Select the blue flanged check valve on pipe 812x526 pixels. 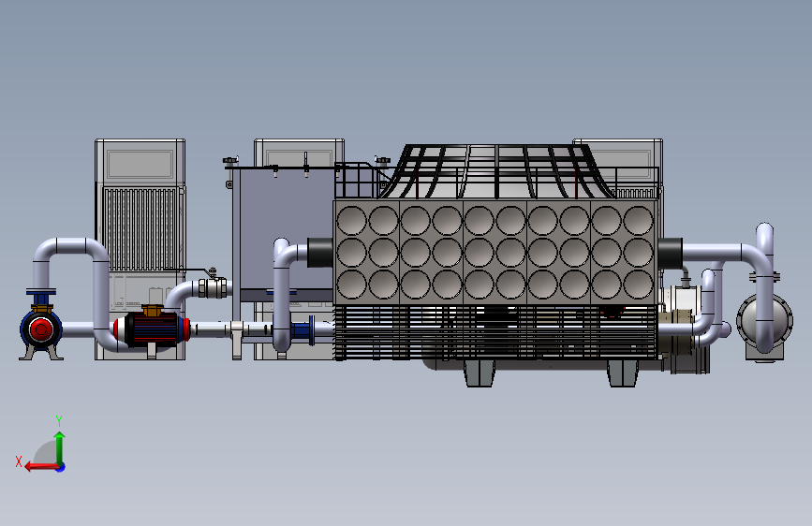[302, 329]
